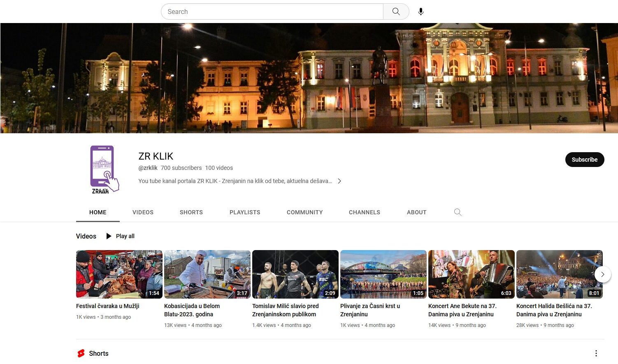Activate voice search microphone icon
The height and width of the screenshot is (364, 618).
pos(421,12)
